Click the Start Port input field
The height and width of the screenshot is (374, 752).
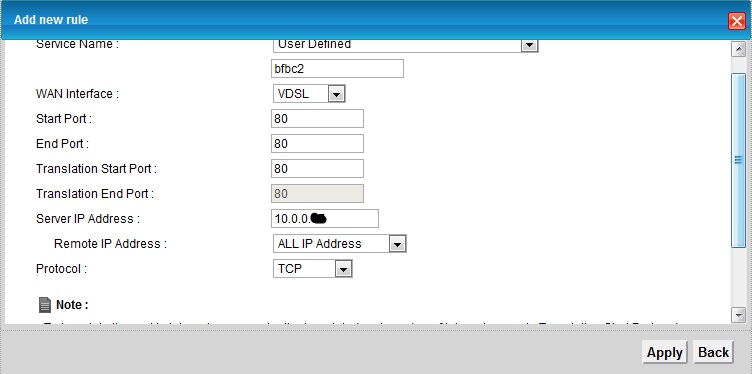(x=317, y=118)
